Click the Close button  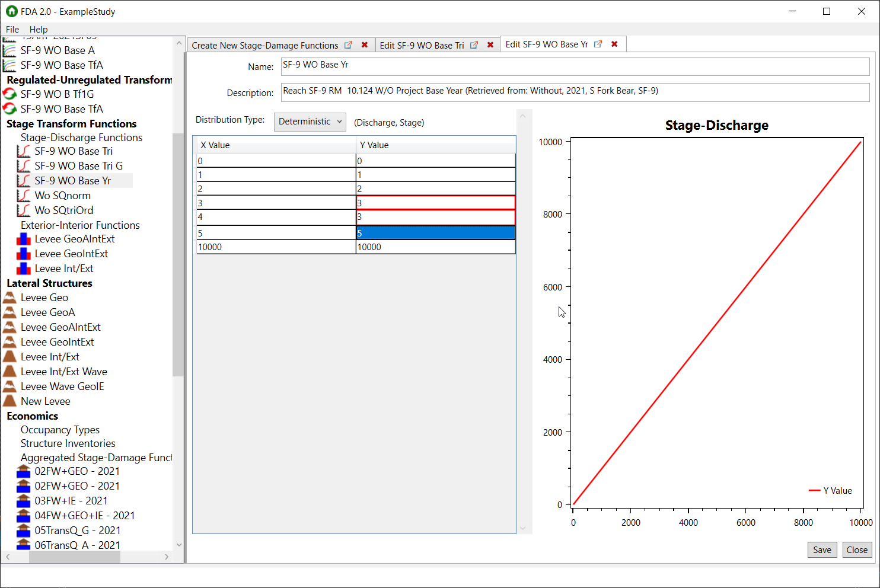pyautogui.click(x=857, y=549)
